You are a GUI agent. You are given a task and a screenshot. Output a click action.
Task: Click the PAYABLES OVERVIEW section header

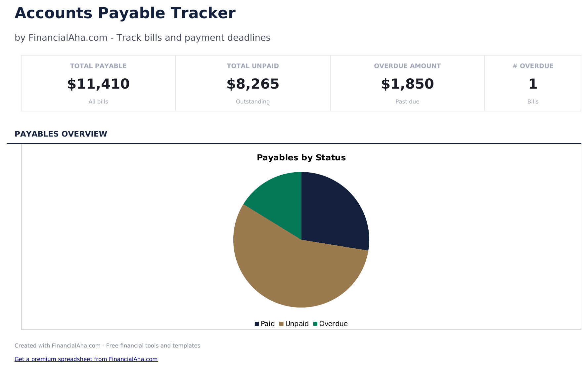(61, 134)
